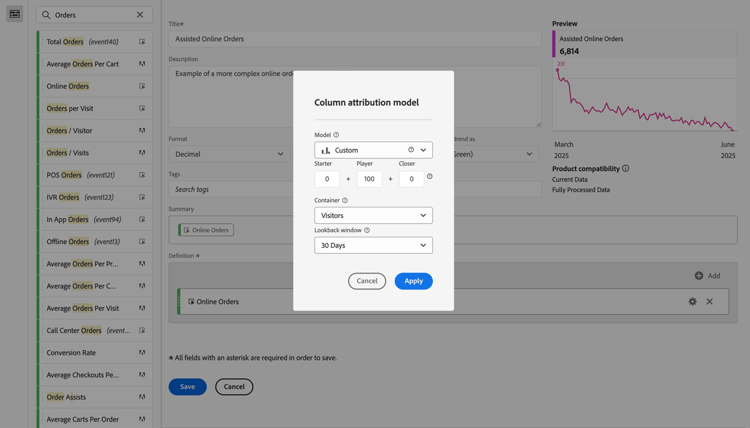Click the icon beside Conversion Rate
This screenshot has width=750, height=428.
(x=142, y=352)
